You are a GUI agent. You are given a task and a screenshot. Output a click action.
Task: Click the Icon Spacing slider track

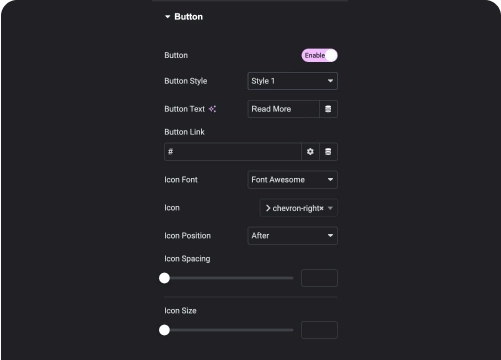click(229, 278)
